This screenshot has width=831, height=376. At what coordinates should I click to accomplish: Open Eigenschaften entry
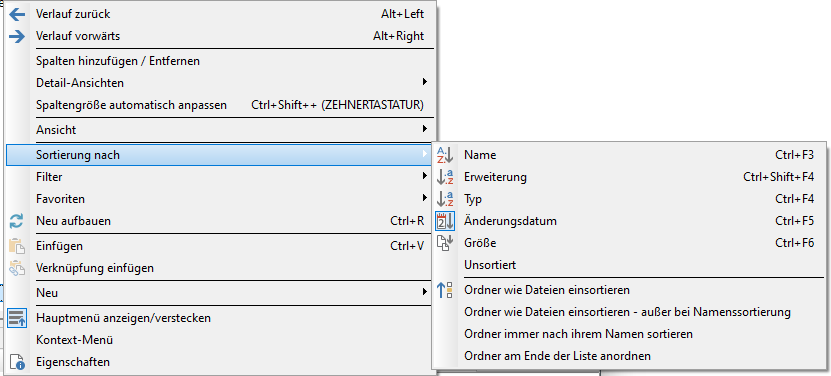pos(220,362)
